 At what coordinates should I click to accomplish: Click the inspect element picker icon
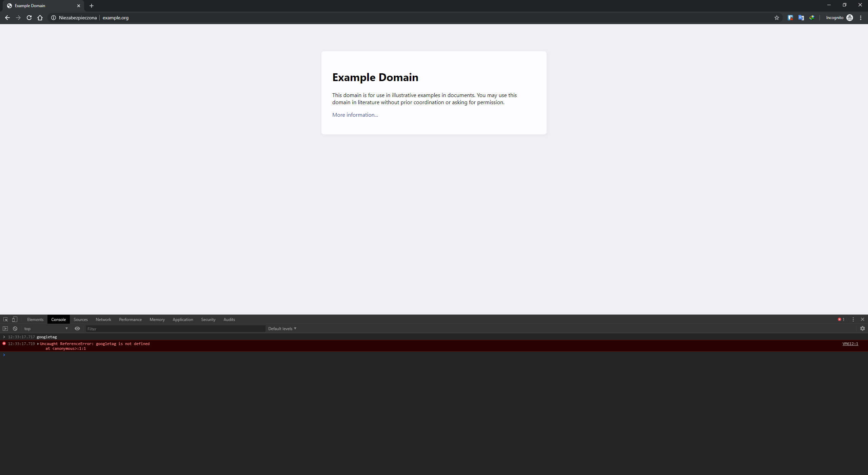point(5,319)
